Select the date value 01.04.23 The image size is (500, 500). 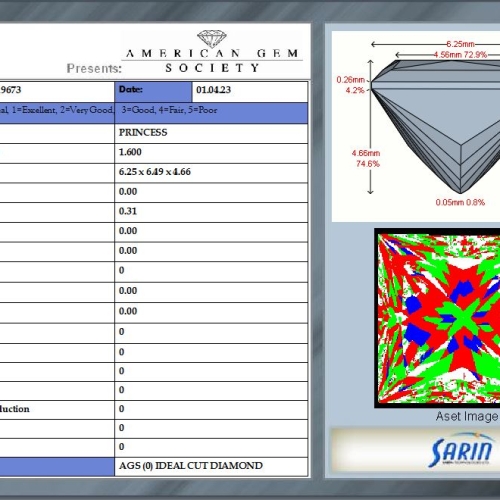[x=213, y=90]
